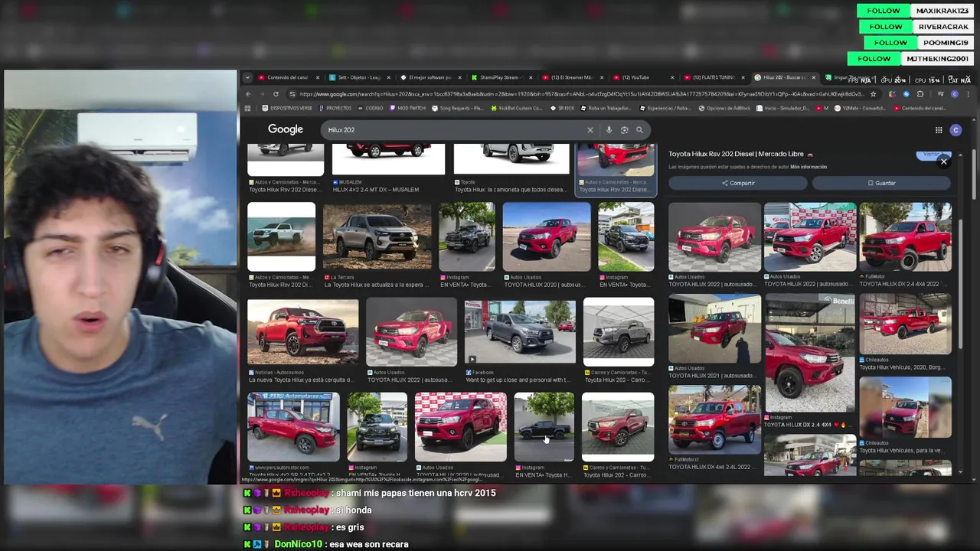The height and width of the screenshot is (551, 980).
Task: Open Facebook grey Hilux video thumbnail
Action: 520,332
